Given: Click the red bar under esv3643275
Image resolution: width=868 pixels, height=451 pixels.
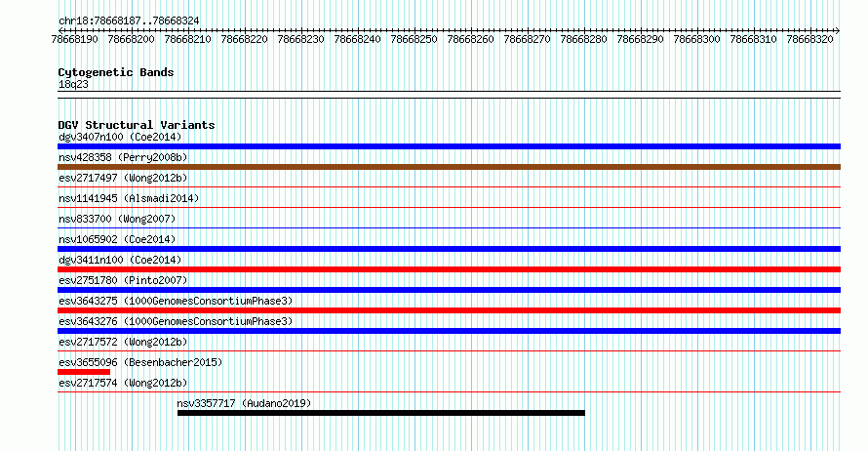Looking at the screenshot, I should pos(449,310).
